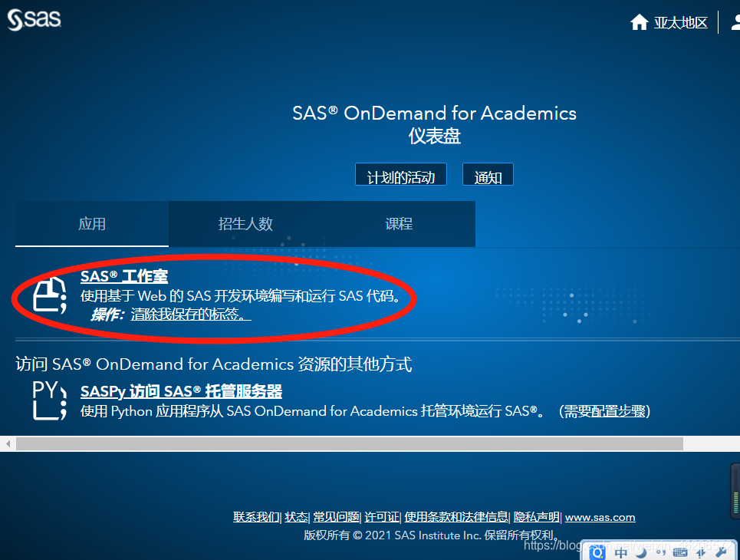The width and height of the screenshot is (740, 560).
Task: Open IME settings wrench icon
Action: tap(721, 552)
